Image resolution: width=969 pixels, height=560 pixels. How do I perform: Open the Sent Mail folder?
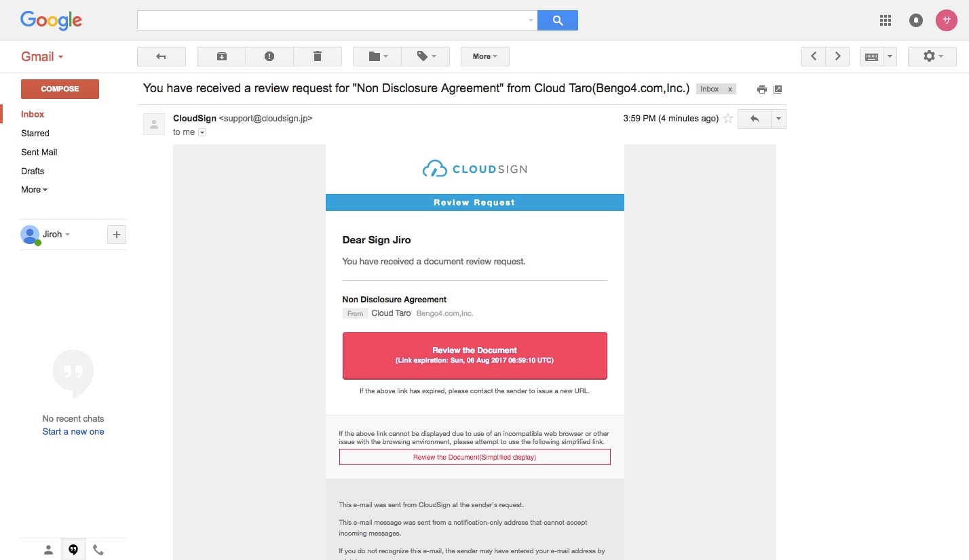point(39,153)
